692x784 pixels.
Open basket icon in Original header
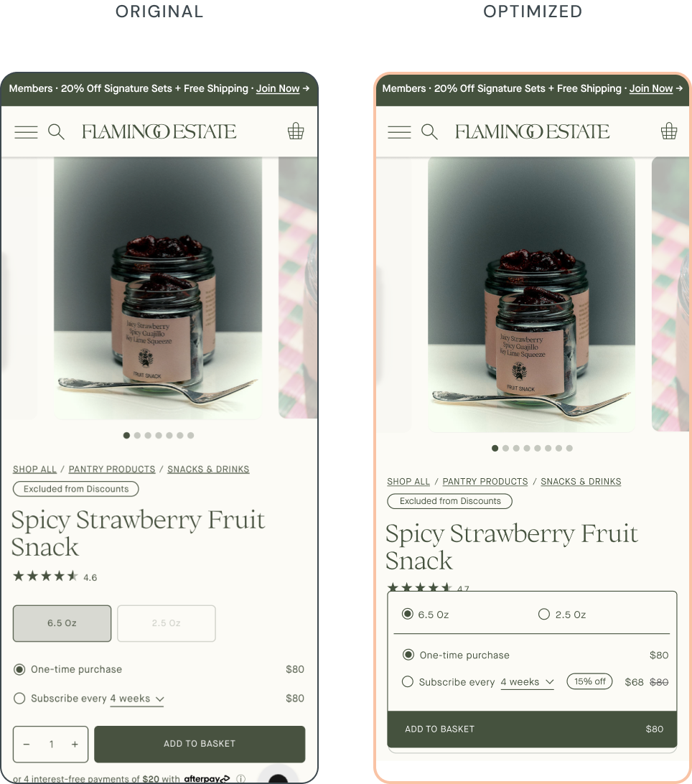pyautogui.click(x=296, y=131)
